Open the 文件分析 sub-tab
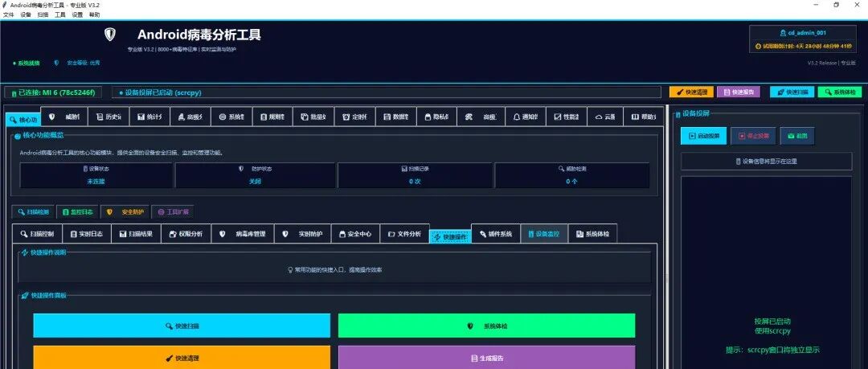Viewport: 868px width, 369px height. coord(404,234)
